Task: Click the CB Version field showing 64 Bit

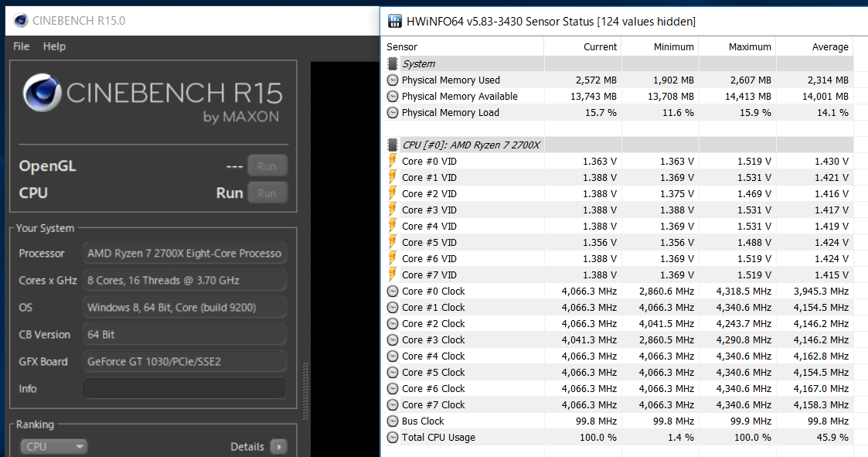Action: tap(184, 335)
